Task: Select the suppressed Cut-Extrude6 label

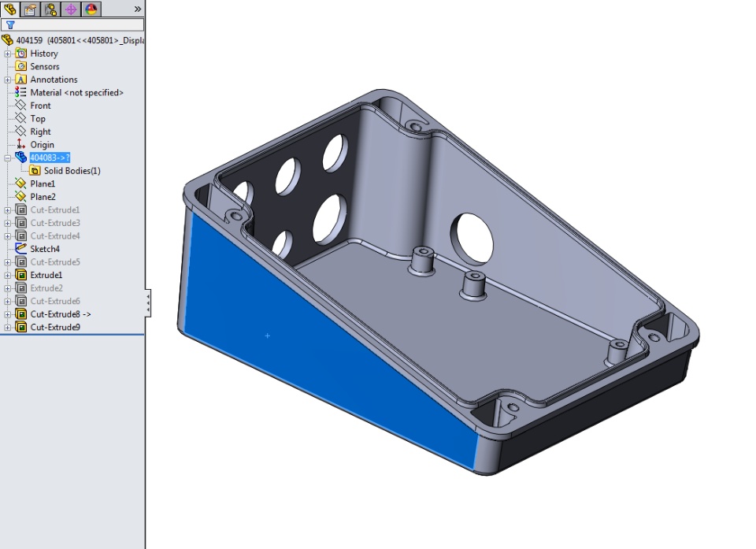Action: pos(55,301)
